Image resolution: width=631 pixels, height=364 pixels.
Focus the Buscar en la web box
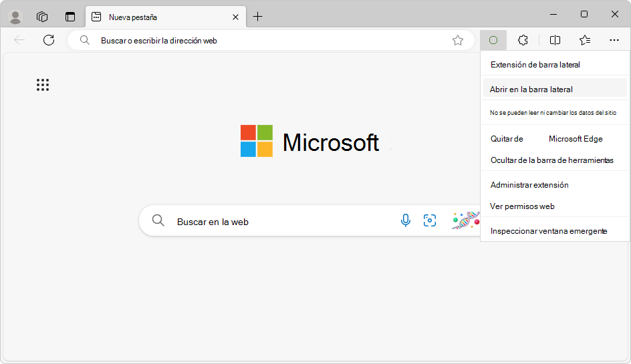point(310,221)
